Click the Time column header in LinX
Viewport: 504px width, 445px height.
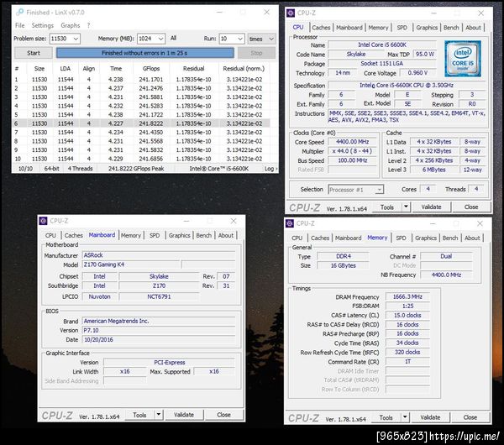pos(116,69)
